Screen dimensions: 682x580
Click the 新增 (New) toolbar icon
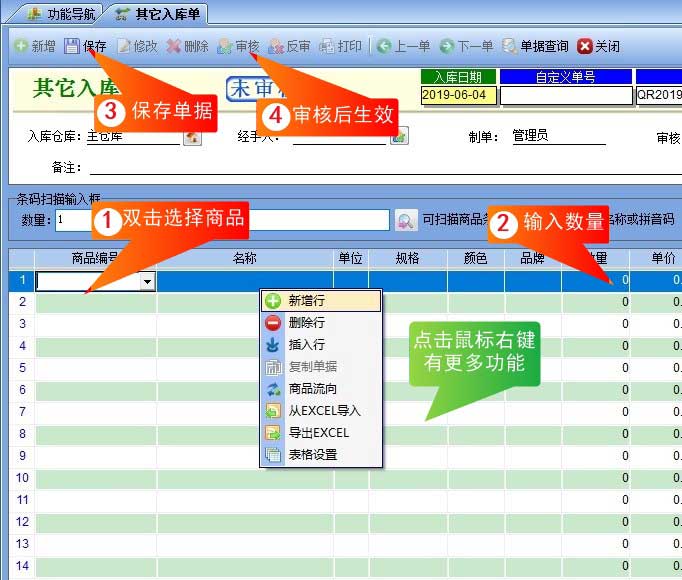21,46
